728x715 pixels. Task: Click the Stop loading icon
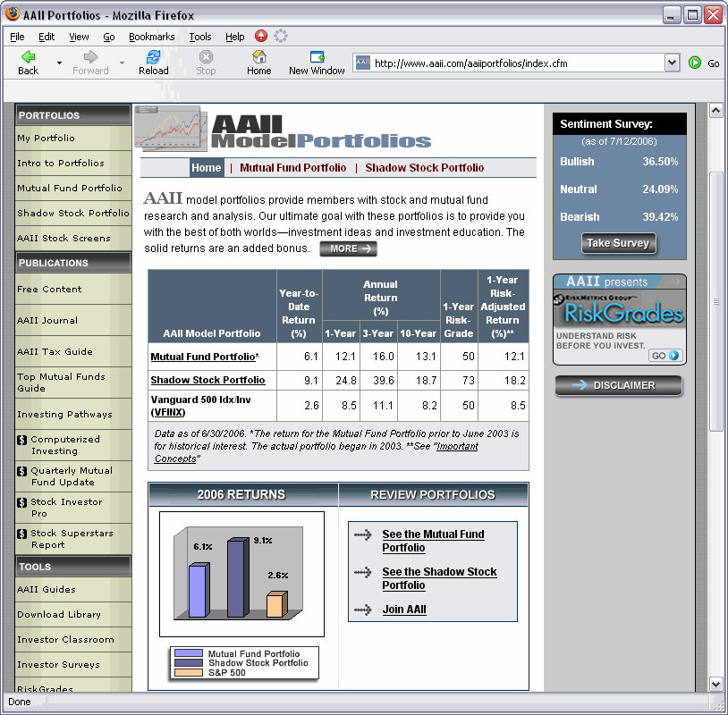pos(206,57)
